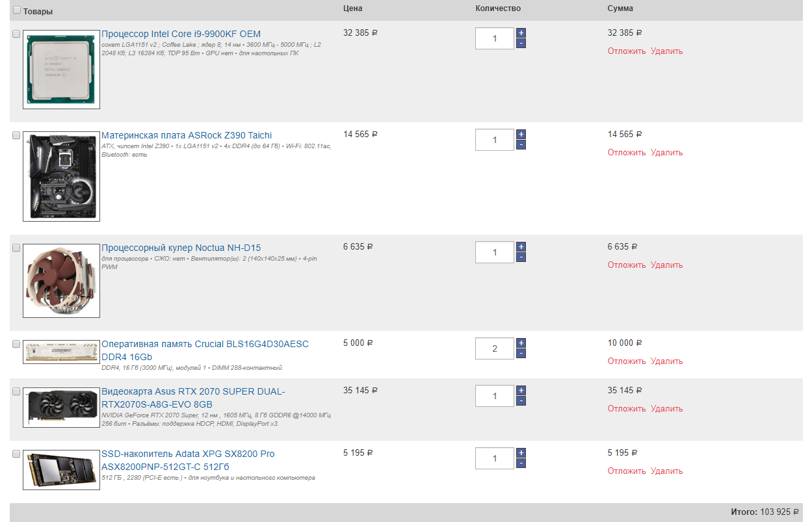Remove Crucial memory with Удалить
This screenshot has height=522, width=812.
click(666, 361)
